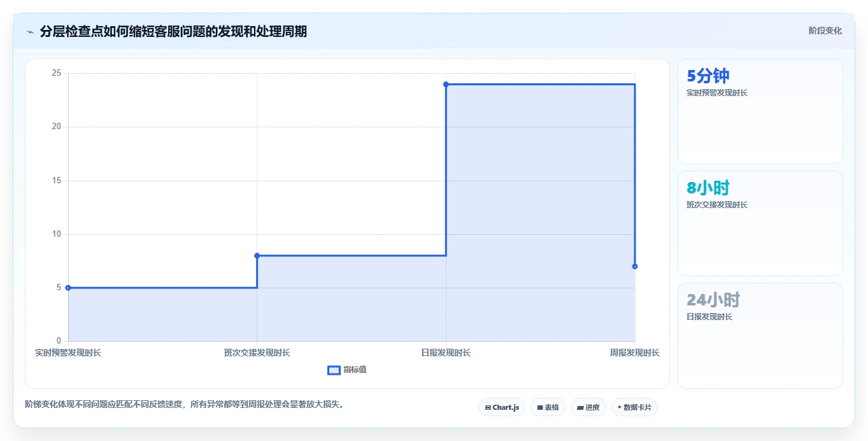Viewport: 868px width, 441px height.
Task: Click the 指标值 legend label
Action: (355, 370)
